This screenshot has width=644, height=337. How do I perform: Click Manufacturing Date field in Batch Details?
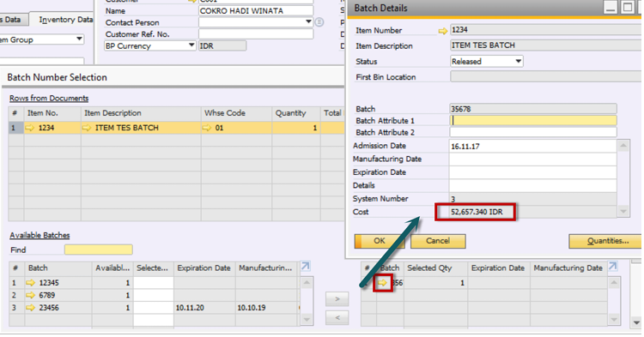532,159
